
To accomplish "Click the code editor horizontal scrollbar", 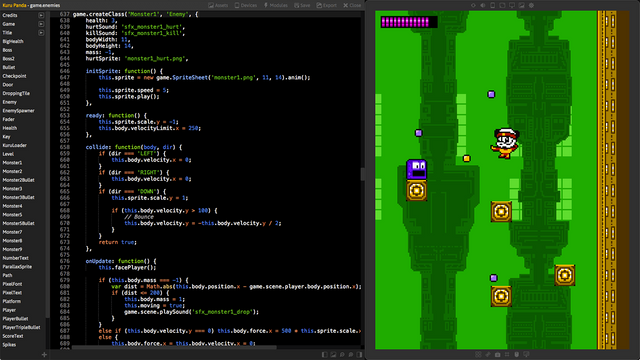I will [x=175, y=348].
